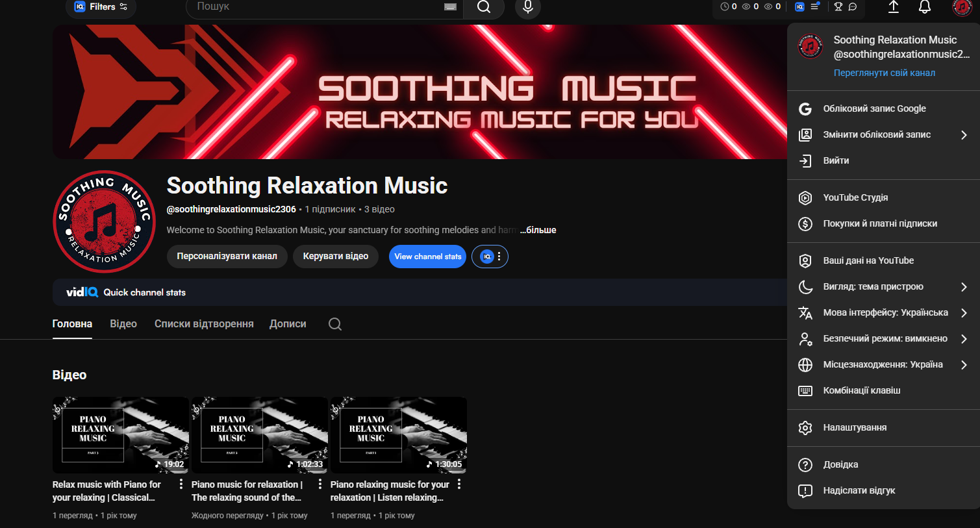Open the on-screen keyboard icon in search
This screenshot has width=980, height=528.
(x=450, y=7)
